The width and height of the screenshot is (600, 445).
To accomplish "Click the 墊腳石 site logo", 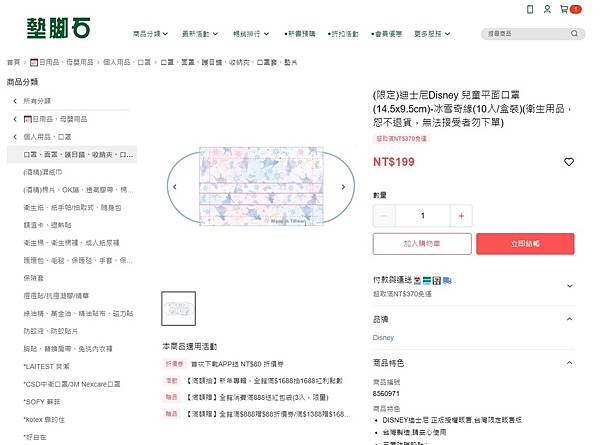I will pyautogui.click(x=59, y=28).
